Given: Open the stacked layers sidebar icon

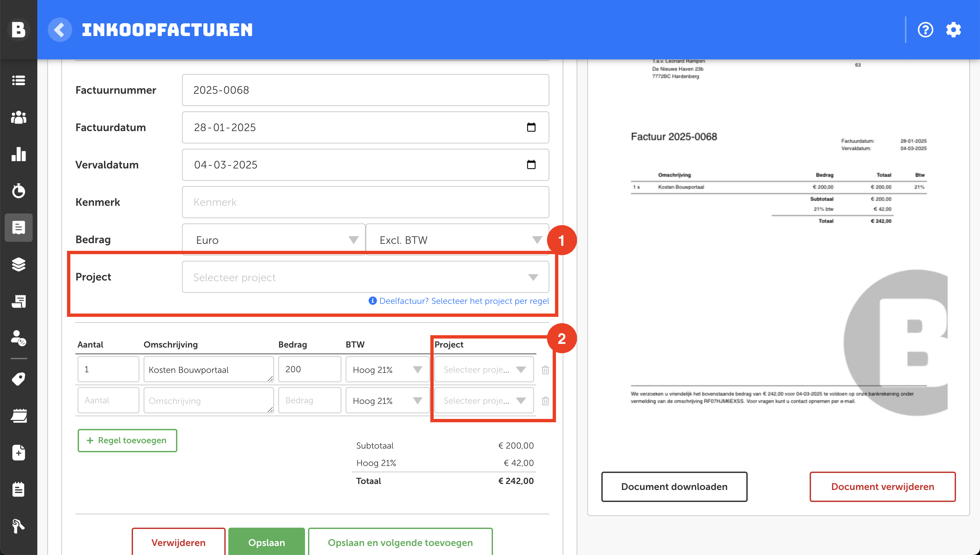Looking at the screenshot, I should point(18,264).
